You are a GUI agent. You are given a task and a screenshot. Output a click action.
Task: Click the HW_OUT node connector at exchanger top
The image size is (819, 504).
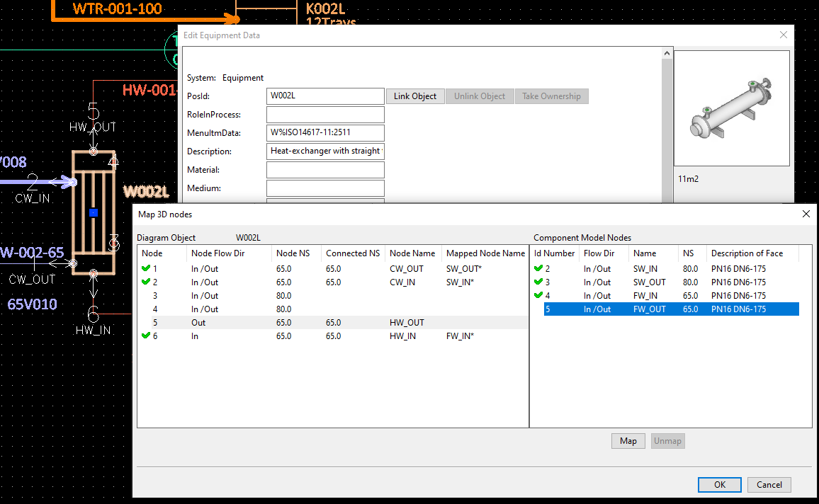[94, 151]
